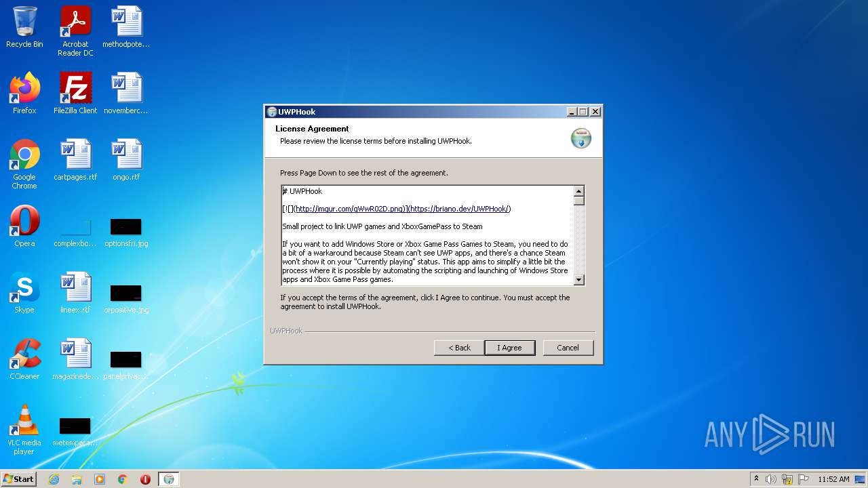Click inside the license agreement text box
The height and width of the screenshot is (488, 868).
[428, 235]
